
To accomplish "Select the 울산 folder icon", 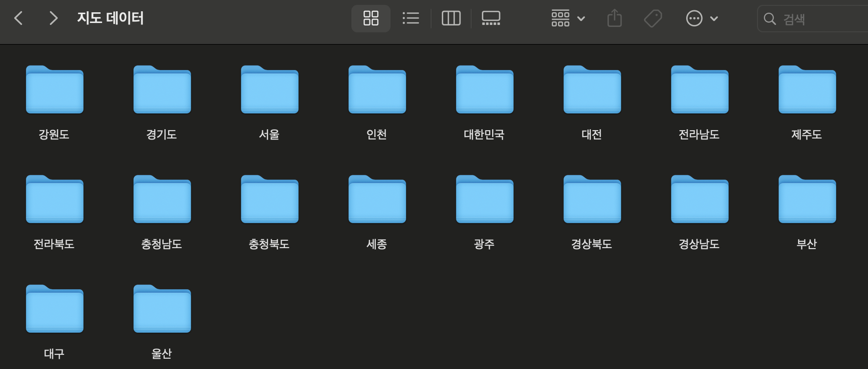I will point(162,309).
